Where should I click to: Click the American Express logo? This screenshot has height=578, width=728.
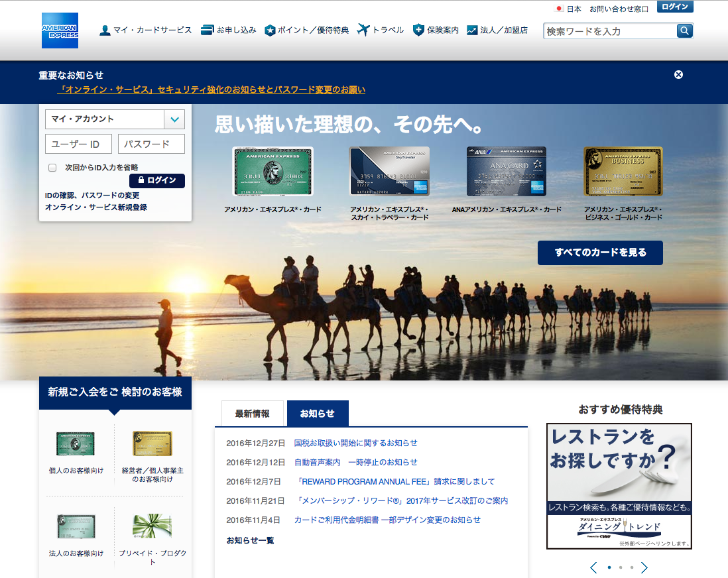coord(60,30)
